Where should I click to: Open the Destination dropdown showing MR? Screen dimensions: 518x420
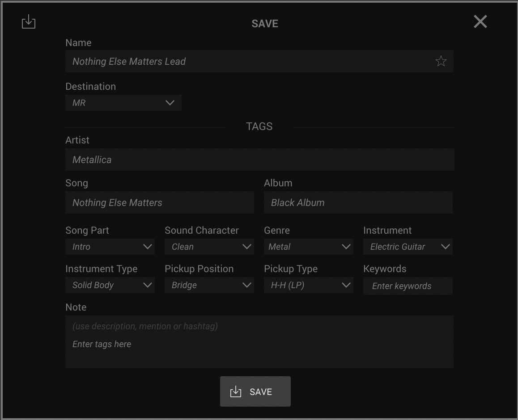[x=123, y=103]
